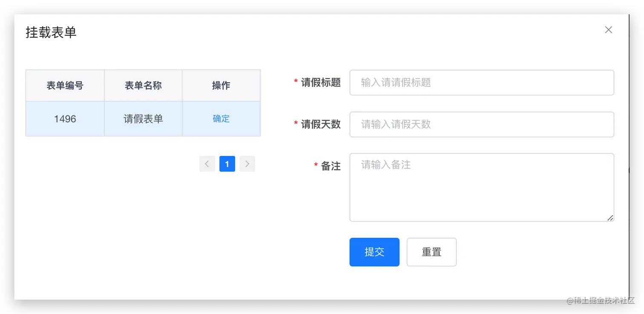
Task: Click the 表单名称 column header
Action: 144,86
